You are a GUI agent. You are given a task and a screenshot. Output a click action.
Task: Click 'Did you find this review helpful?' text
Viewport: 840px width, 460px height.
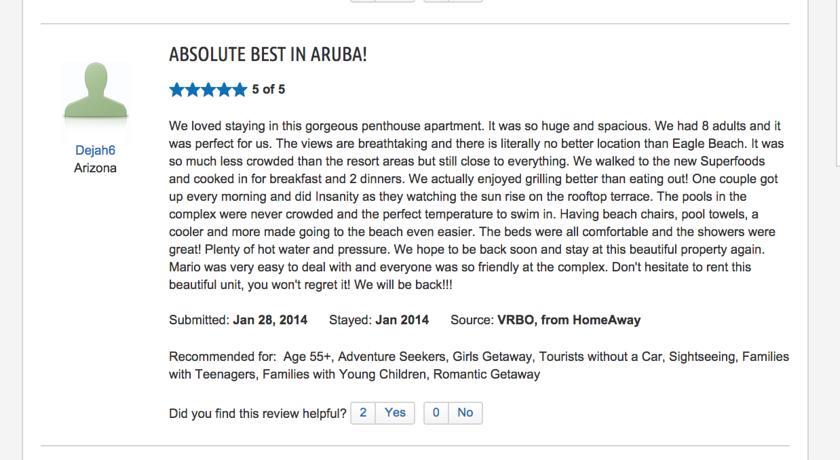pos(258,413)
